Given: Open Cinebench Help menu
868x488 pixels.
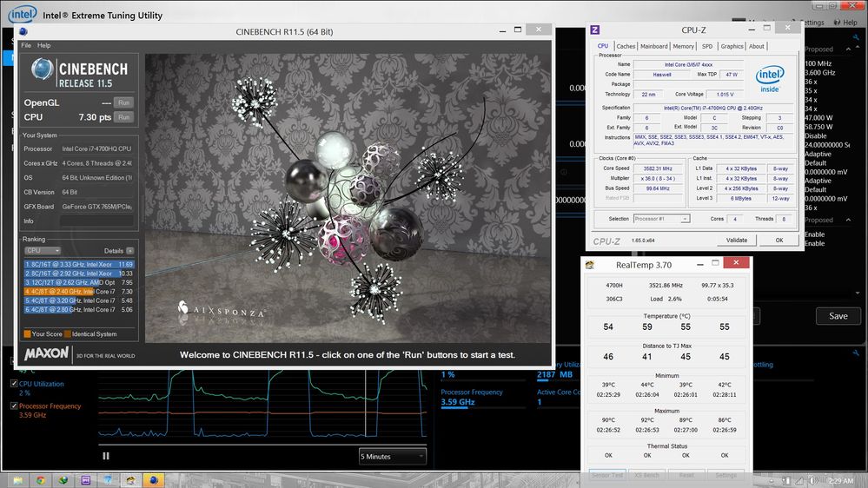Looking at the screenshot, I should [x=43, y=45].
